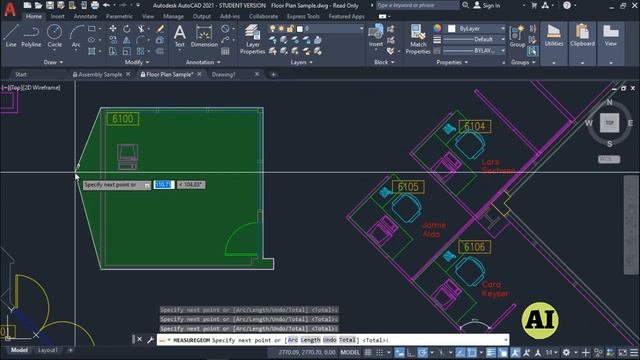Image resolution: width=640 pixels, height=360 pixels.
Task: Choose the Fillet tool
Action: [141, 40]
